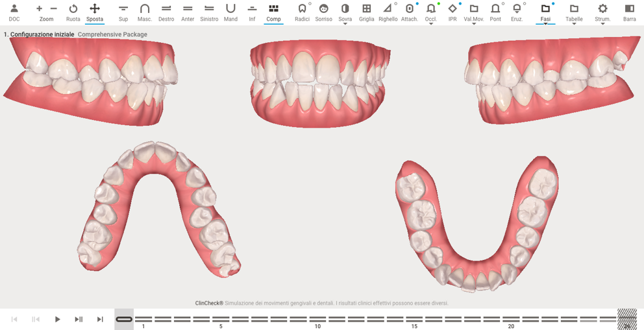Select the Ruota rotate tool
Viewport: 644px width, 330px height.
73,12
